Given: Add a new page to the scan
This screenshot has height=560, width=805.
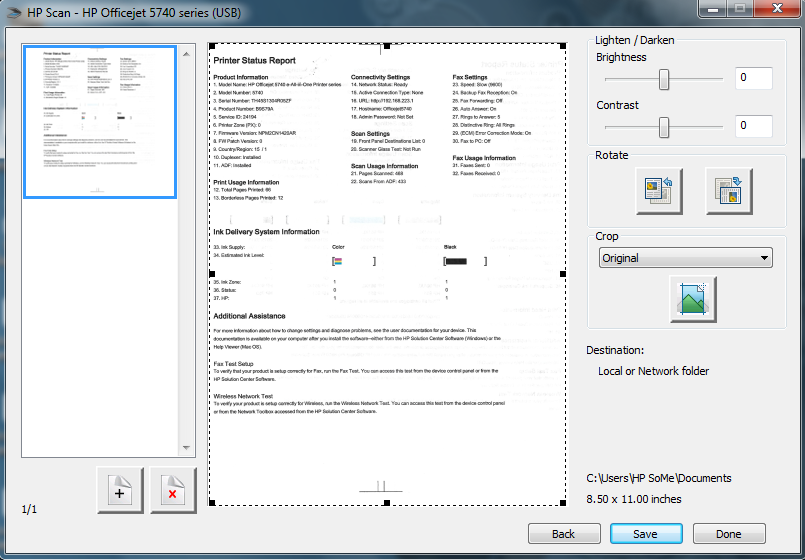Looking at the screenshot, I should (120, 490).
